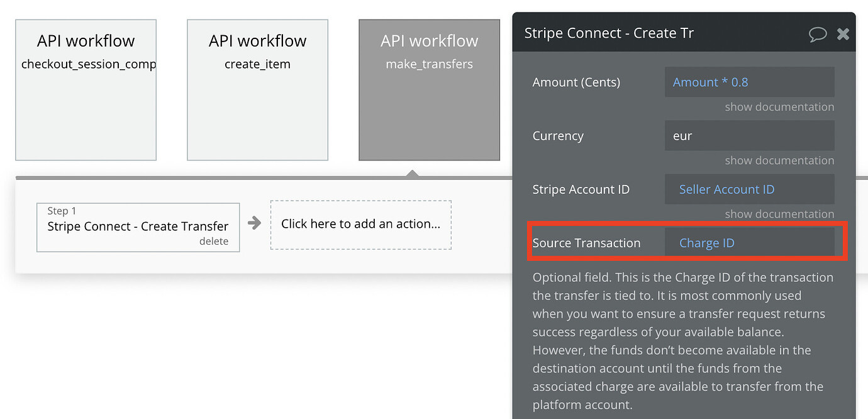868x419 pixels.
Task: Open Step 1 Stripe Connect - Create Transfer
Action: (138, 227)
